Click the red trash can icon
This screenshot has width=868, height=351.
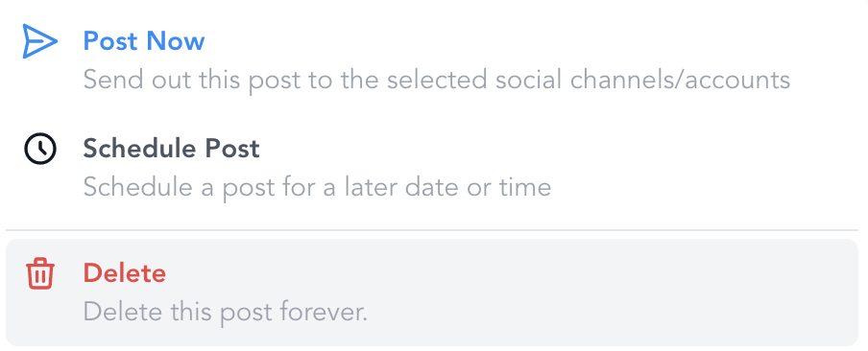(x=40, y=274)
